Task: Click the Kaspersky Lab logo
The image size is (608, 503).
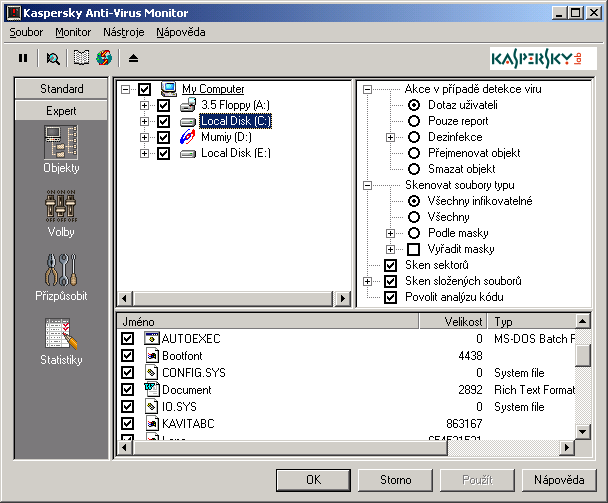Action: tap(543, 59)
